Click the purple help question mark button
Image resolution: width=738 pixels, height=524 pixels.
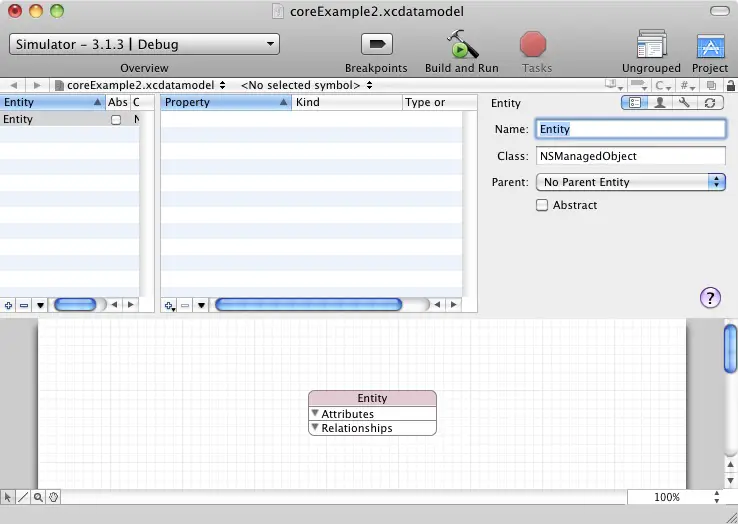[x=710, y=297]
